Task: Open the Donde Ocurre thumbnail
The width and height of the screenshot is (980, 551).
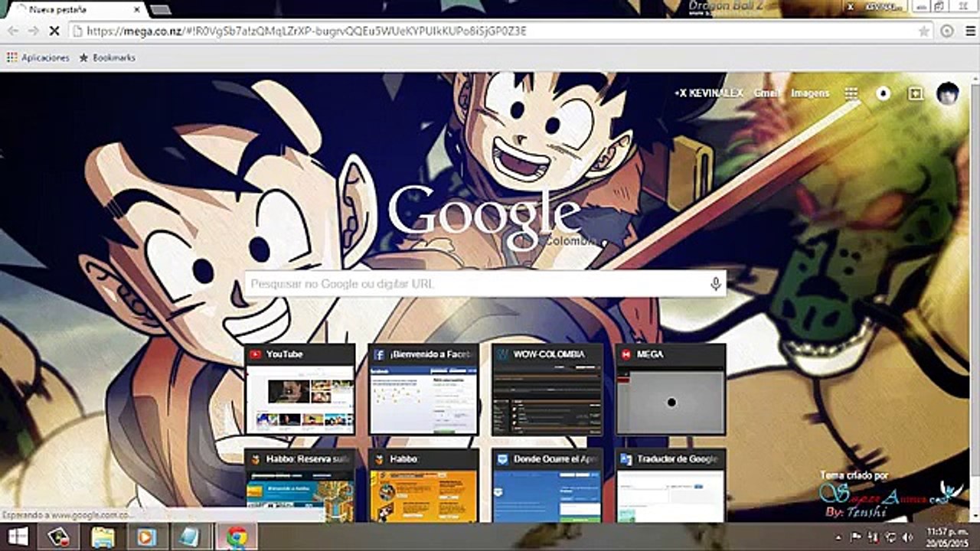Action: point(547,485)
